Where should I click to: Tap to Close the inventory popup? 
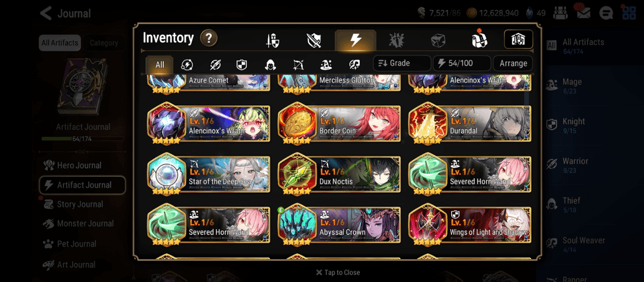(x=338, y=272)
